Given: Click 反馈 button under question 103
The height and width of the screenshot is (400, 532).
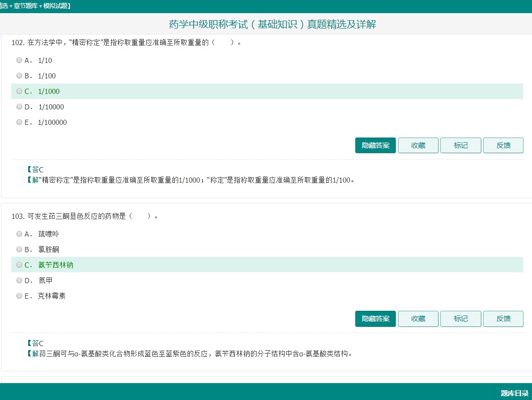Looking at the screenshot, I should point(503,319).
